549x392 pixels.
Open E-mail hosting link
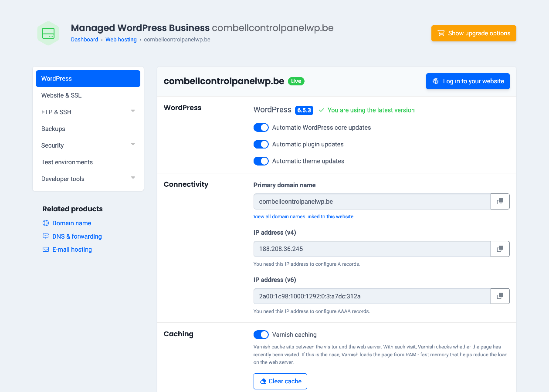coord(72,250)
